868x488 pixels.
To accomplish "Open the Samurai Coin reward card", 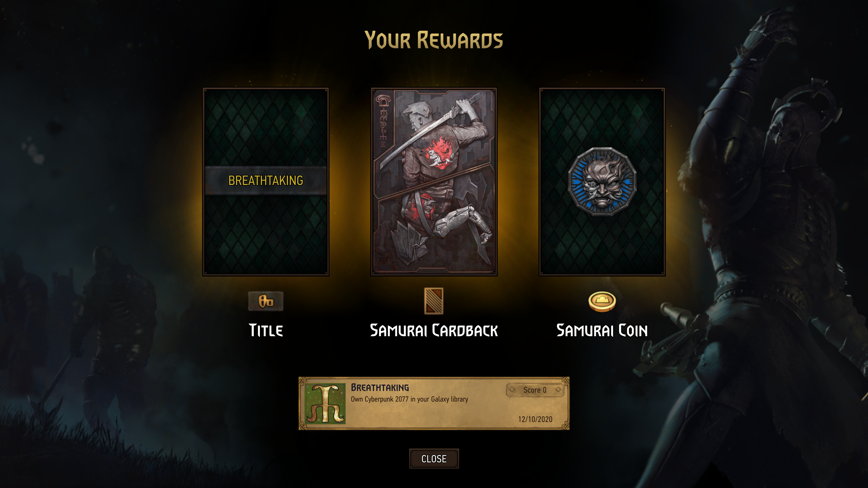I will click(x=602, y=182).
